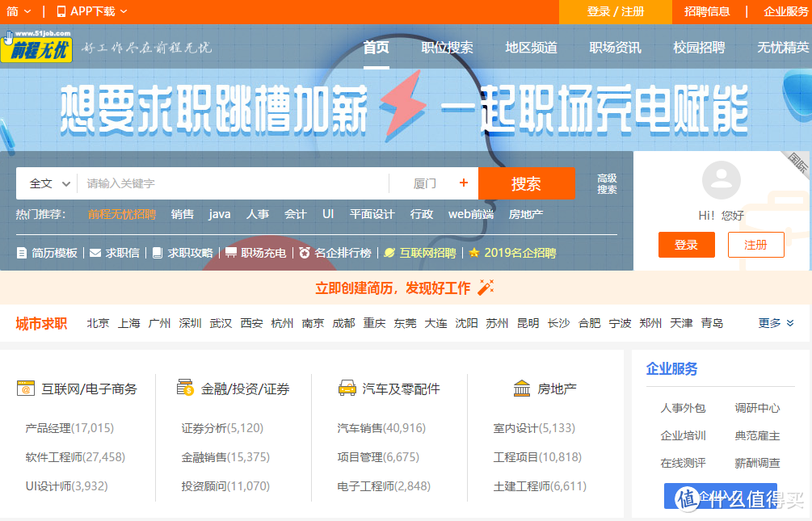Click hot keyword 平面设计
This screenshot has width=812, height=521.
click(372, 214)
